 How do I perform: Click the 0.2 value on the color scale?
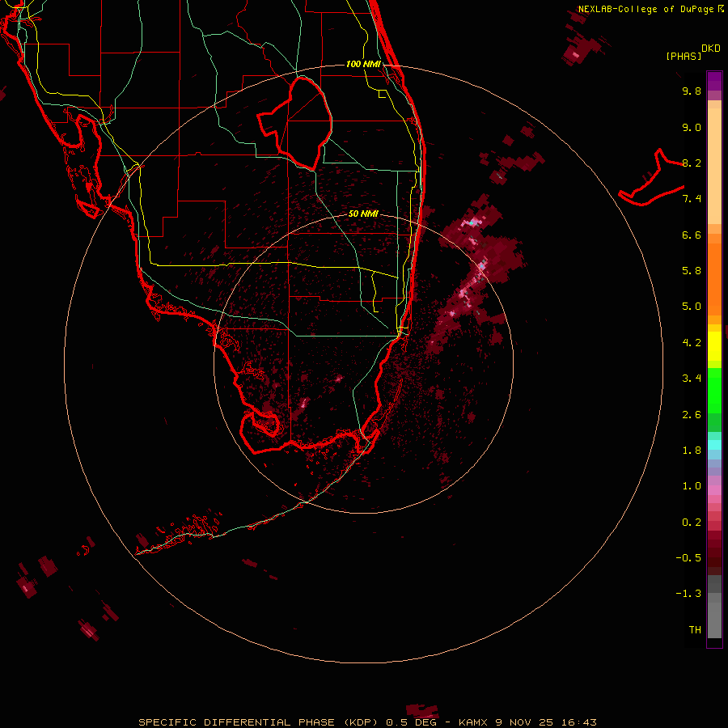coord(692,523)
